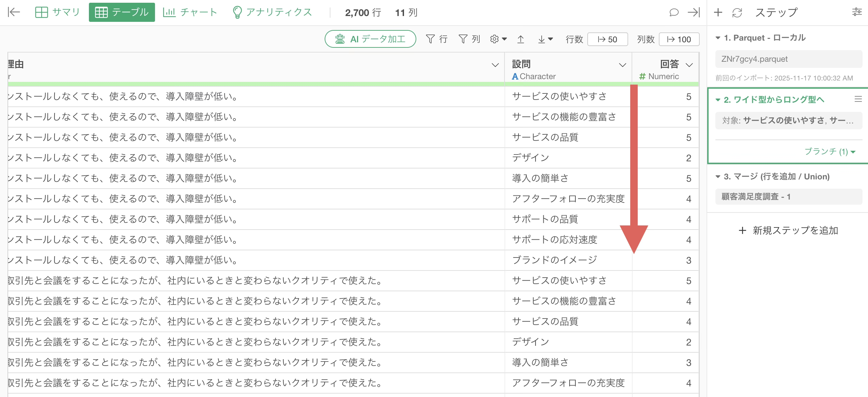Image resolution: width=868 pixels, height=397 pixels.
Task: Click the refresh steps icon
Action: point(737,13)
